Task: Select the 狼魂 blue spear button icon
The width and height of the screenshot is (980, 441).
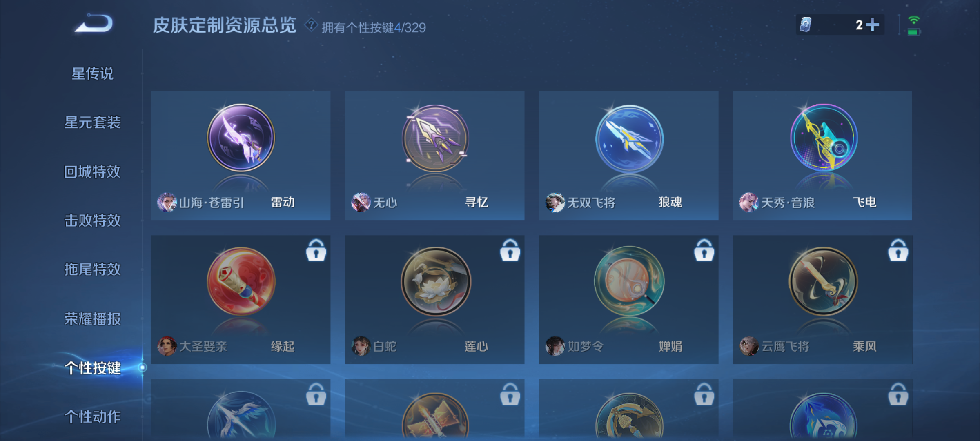Action: pyautogui.click(x=629, y=138)
